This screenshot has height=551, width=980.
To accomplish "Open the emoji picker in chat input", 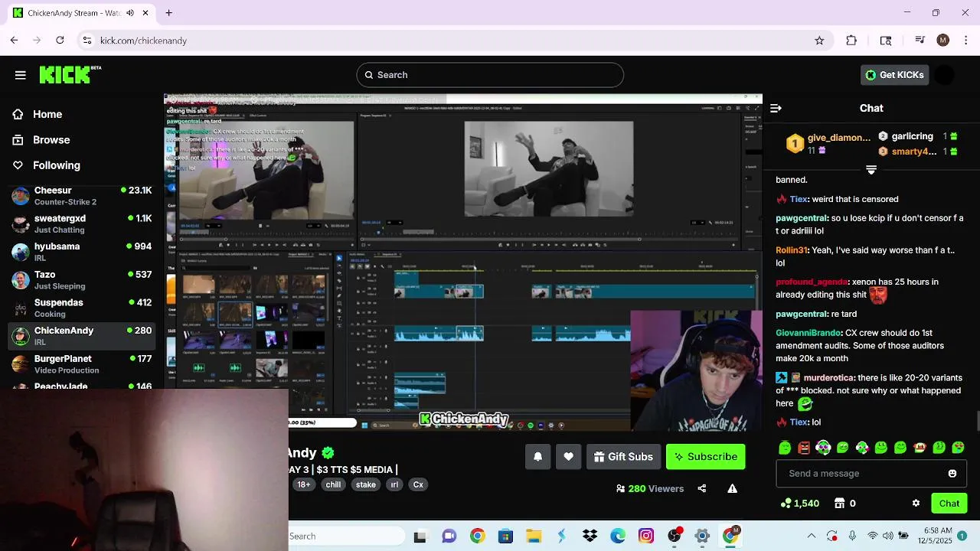I will (x=952, y=474).
